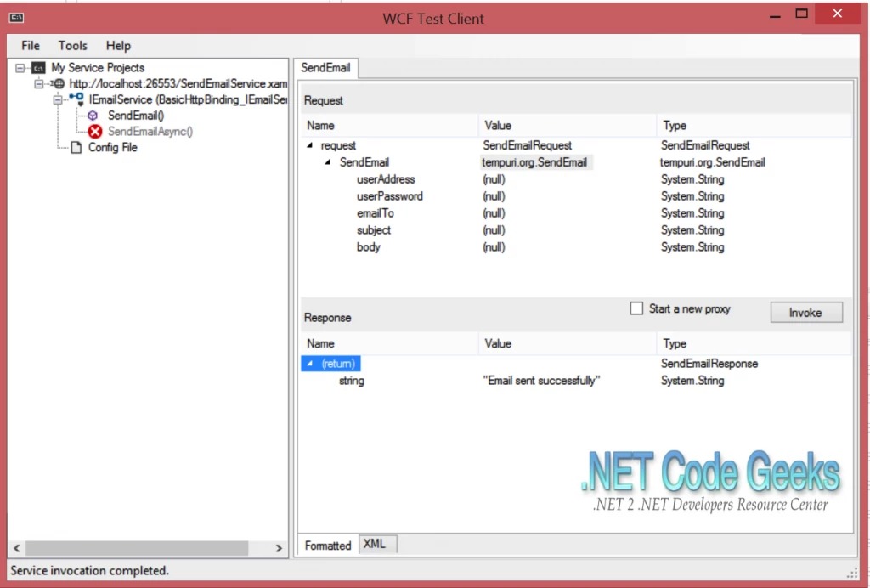
Task: Collapse the IEmailService tree branch
Action: tap(56, 99)
